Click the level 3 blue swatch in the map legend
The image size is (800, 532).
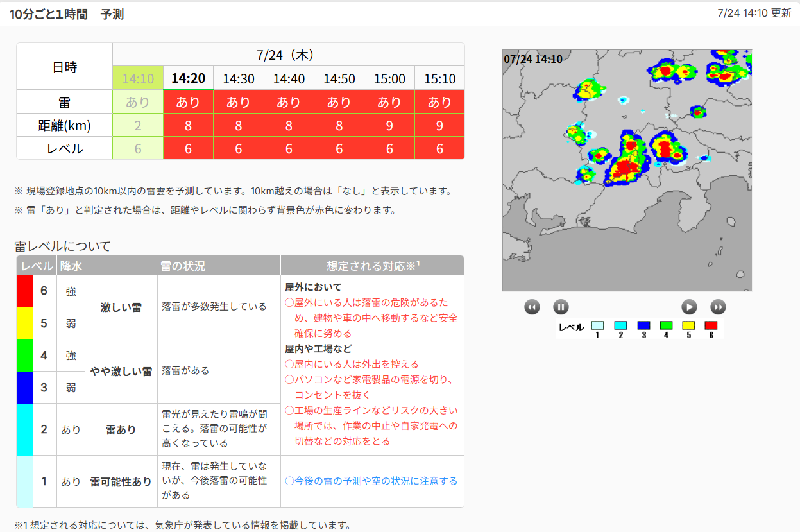643,325
